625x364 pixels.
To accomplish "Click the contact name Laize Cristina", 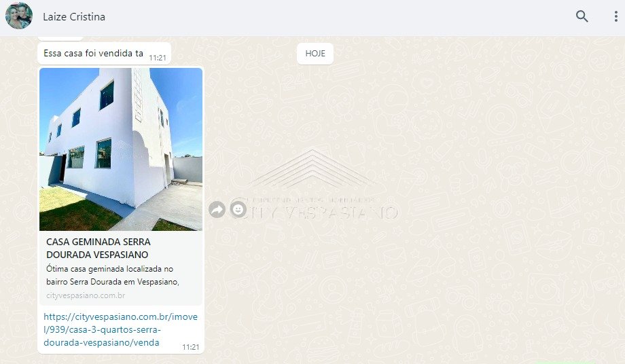I will point(74,17).
